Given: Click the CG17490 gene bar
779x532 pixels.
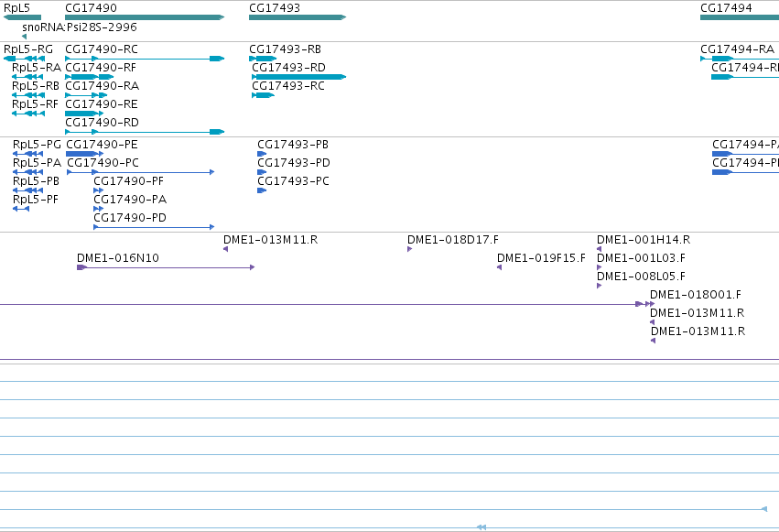Looking at the screenshot, I should [145, 17].
